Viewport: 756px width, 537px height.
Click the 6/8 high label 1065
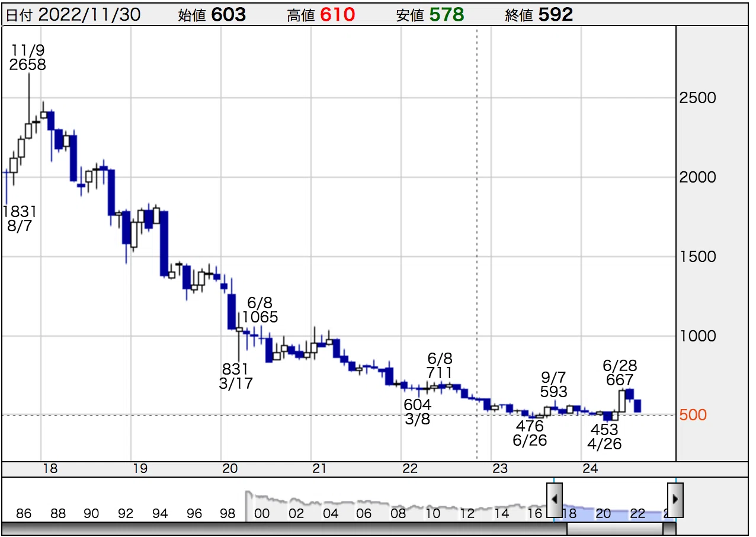(260, 317)
